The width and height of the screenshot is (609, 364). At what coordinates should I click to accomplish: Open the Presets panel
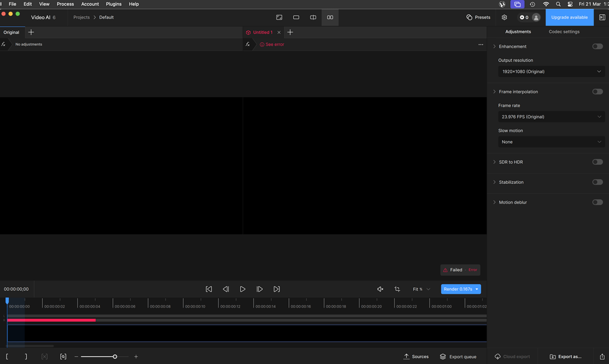478,17
